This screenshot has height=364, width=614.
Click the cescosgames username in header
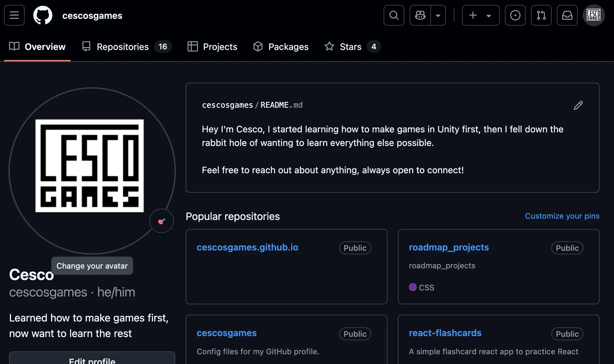tap(92, 16)
